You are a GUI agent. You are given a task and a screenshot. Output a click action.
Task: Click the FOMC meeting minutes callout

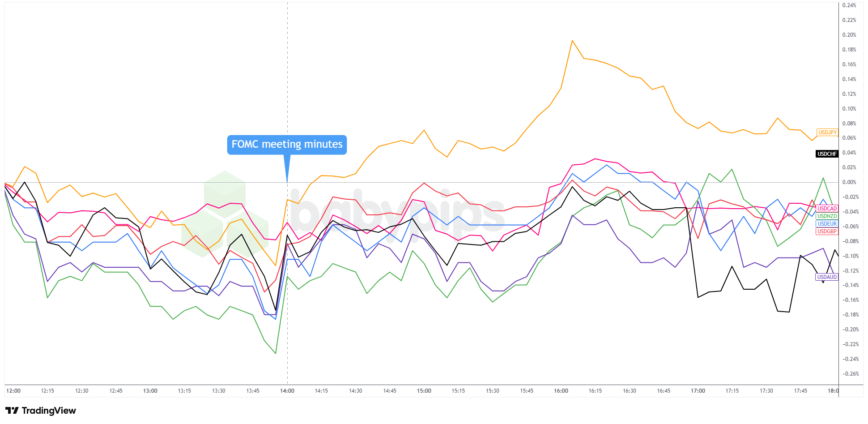287,145
